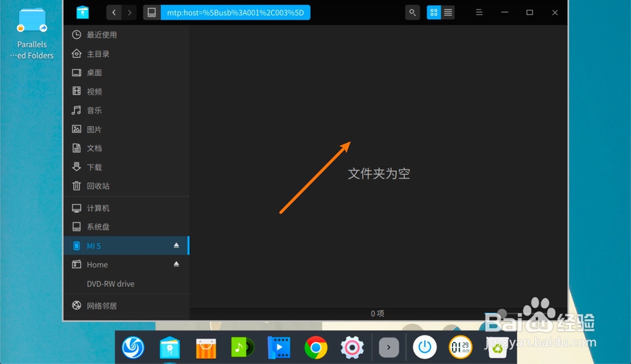Click the clock widget in dock

tap(461, 347)
